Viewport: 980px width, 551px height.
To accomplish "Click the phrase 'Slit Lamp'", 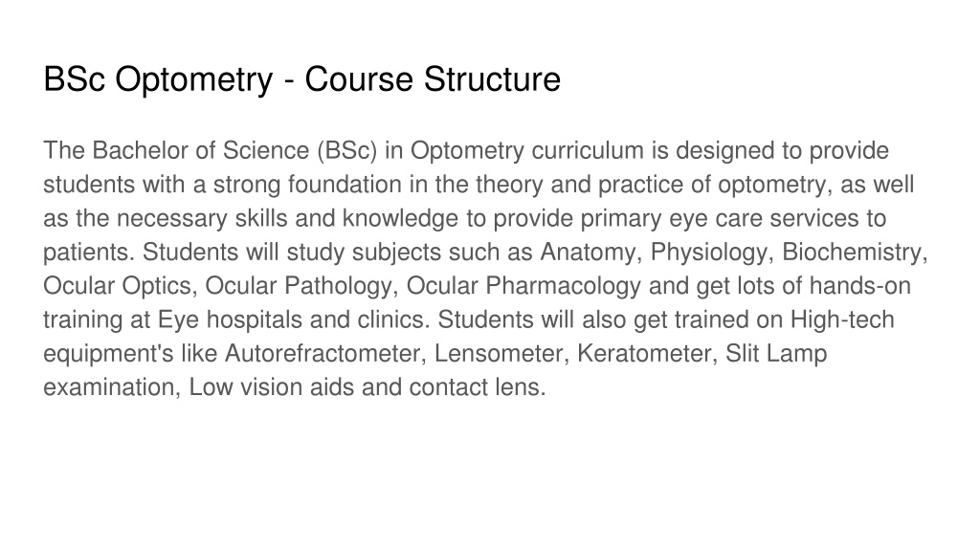I will pos(776,354).
